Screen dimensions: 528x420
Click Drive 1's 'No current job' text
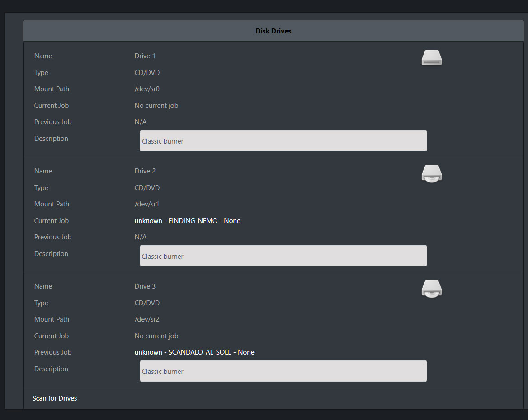click(156, 106)
